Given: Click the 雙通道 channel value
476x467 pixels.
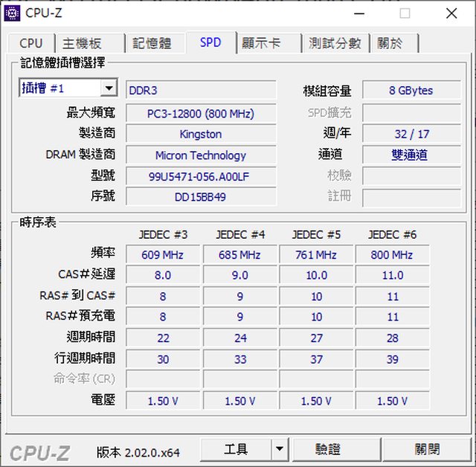Looking at the screenshot, I should tap(411, 155).
